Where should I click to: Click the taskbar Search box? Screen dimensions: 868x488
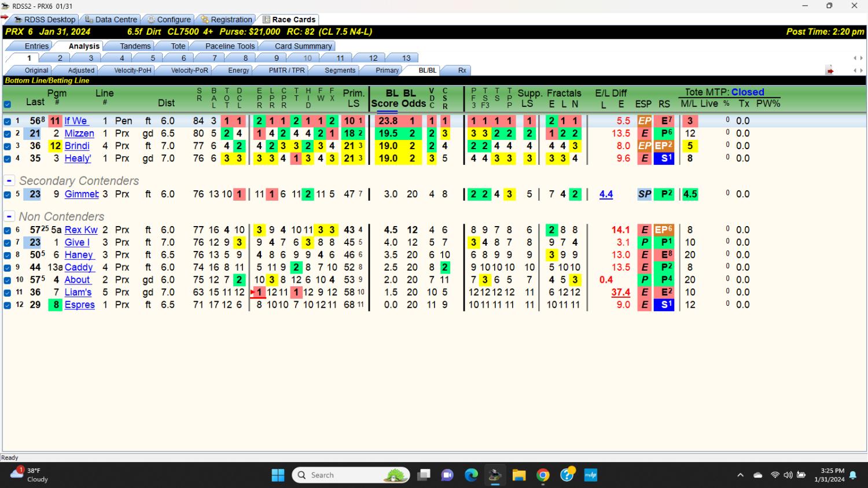(x=351, y=475)
